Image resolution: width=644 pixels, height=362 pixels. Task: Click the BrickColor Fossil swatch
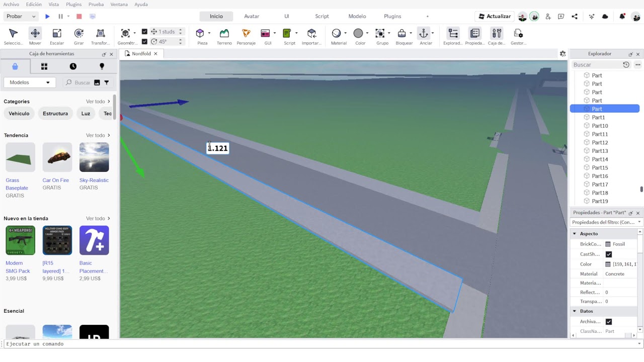(608, 244)
